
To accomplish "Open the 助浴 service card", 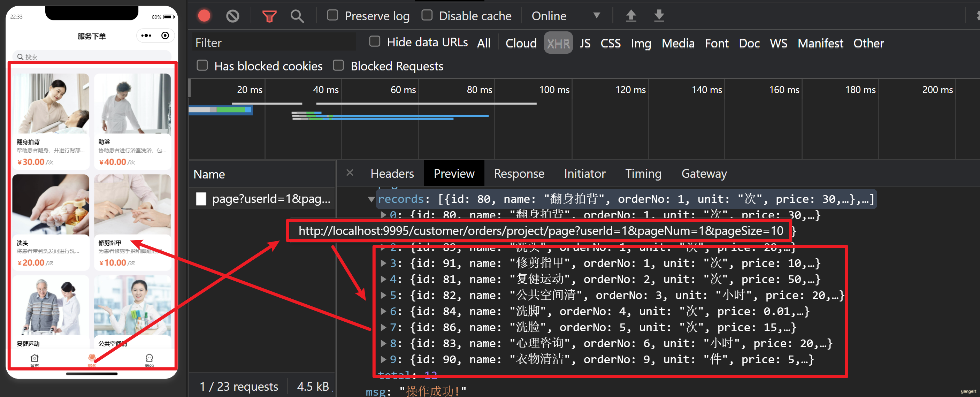I will (132, 121).
